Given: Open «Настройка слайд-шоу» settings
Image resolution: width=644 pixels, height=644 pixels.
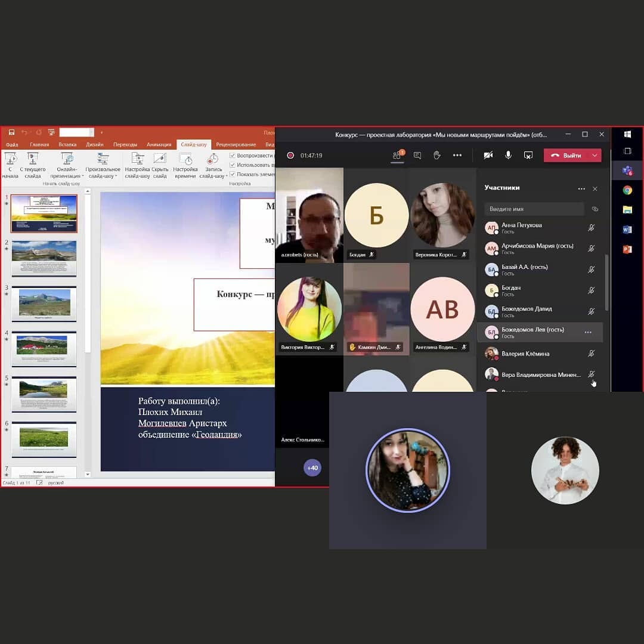Looking at the screenshot, I should coord(137,165).
